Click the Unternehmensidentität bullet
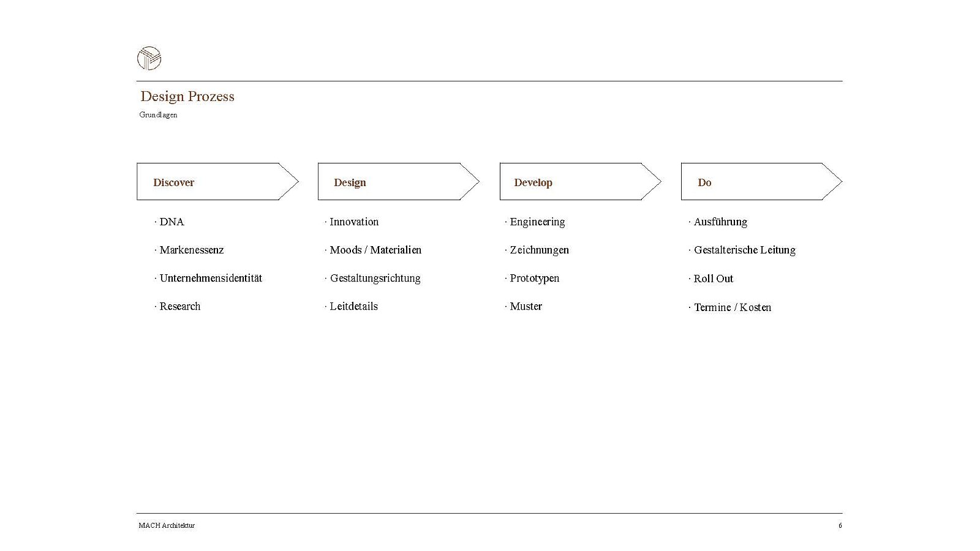 tap(211, 278)
